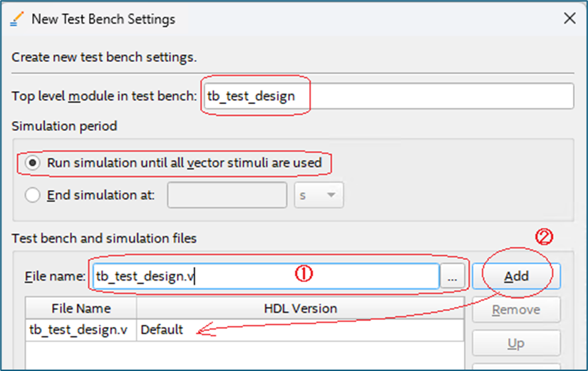Click the Remove button

[x=516, y=310]
